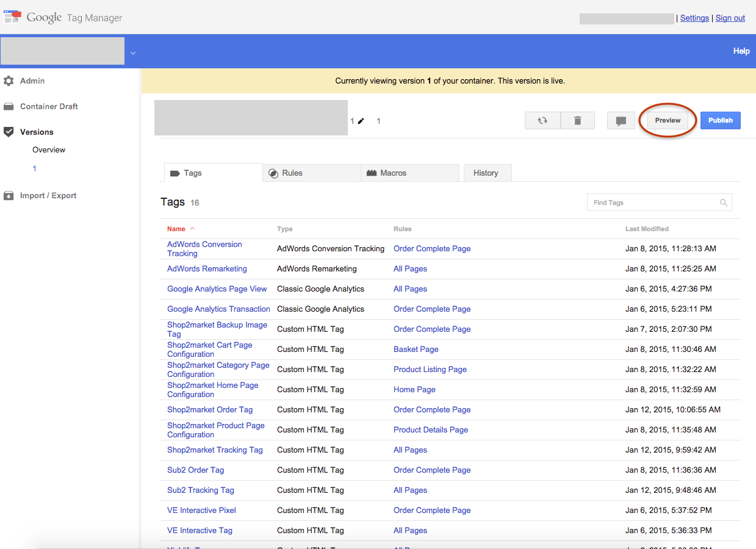Open the Basket Page rule
Screen dimensions: 756x549
point(416,349)
